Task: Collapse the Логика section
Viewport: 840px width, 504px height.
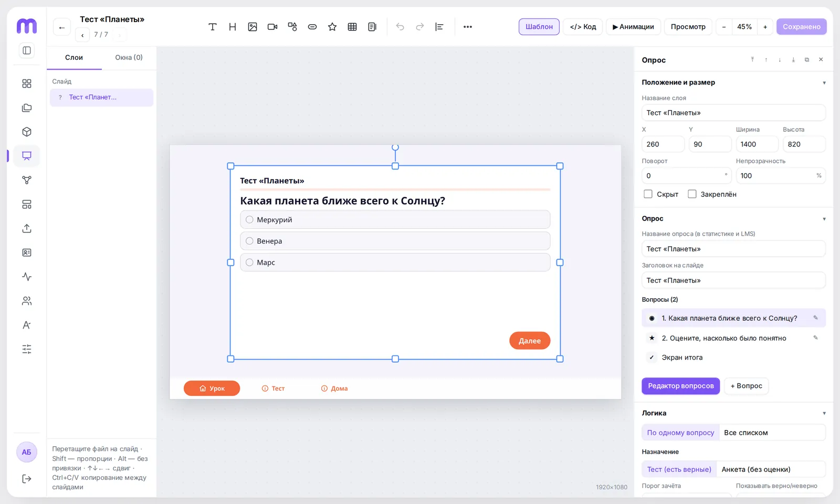Action: point(824,414)
